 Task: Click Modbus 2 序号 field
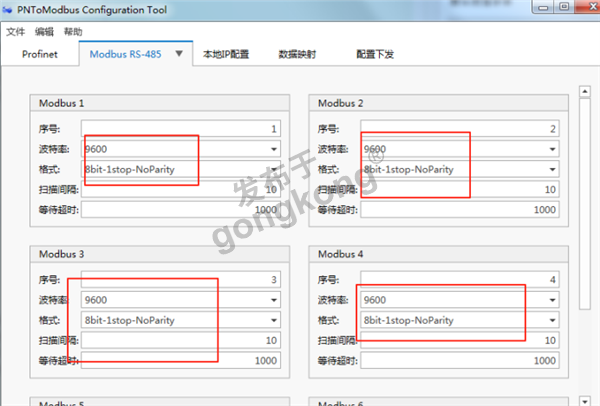click(x=460, y=129)
